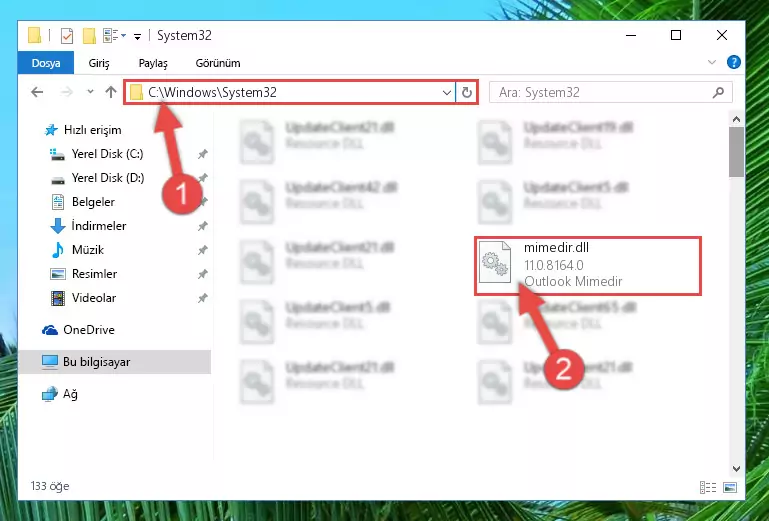Open Yerel Disk (D:) in sidebar
Image resolution: width=769 pixels, height=521 pixels.
pos(108,178)
